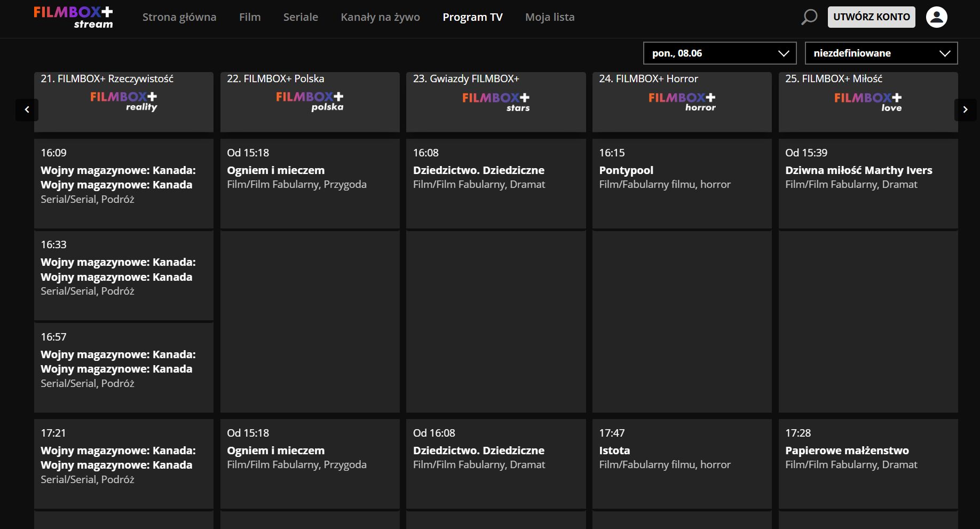Click the FILMBOX+ stream logo
980x529 pixels.
coord(73,17)
